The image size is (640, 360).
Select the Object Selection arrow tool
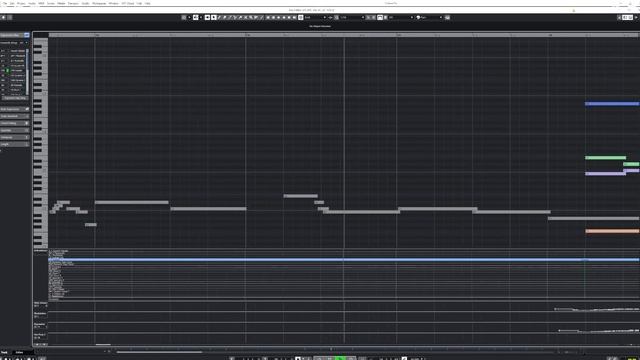coord(207,18)
